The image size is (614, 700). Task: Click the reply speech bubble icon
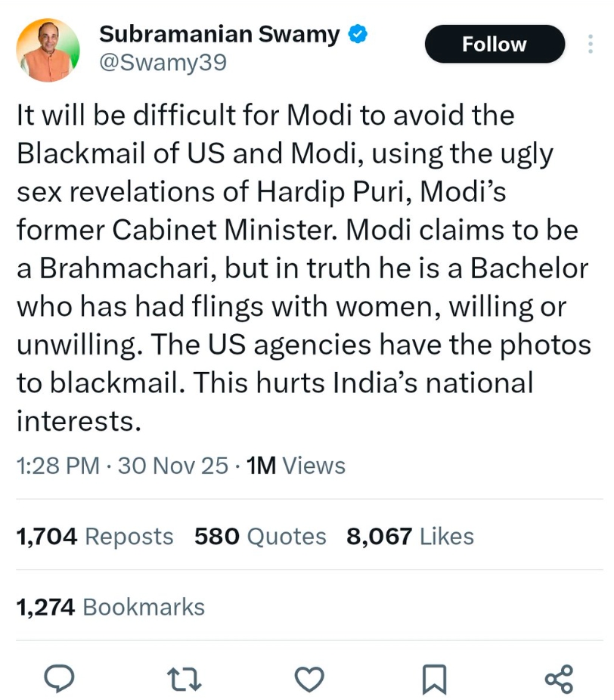(x=58, y=678)
